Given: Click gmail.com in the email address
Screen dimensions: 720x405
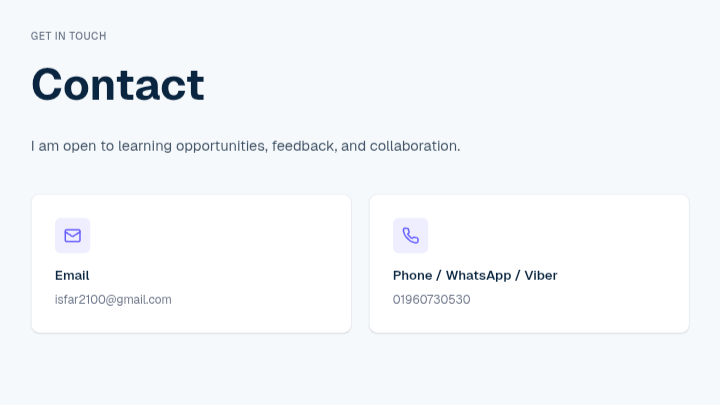Looking at the screenshot, I should [144, 300].
